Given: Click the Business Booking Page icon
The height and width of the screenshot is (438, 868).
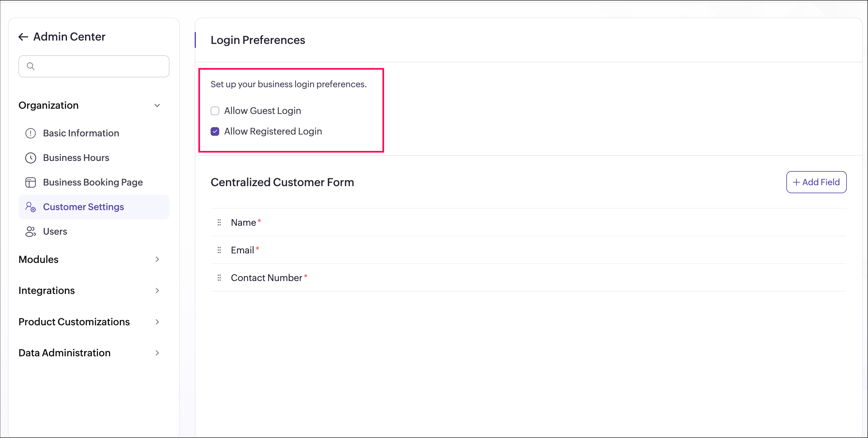Looking at the screenshot, I should pyautogui.click(x=31, y=182).
